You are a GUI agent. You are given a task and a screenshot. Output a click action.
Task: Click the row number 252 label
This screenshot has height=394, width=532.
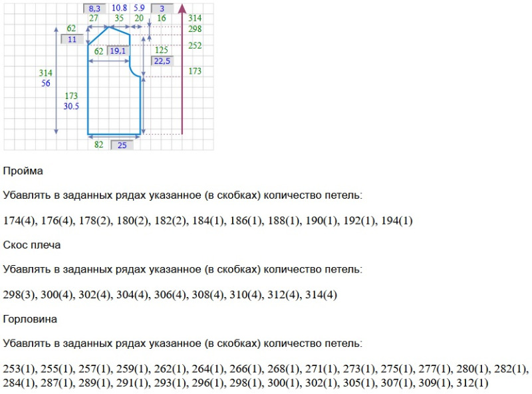tap(195, 46)
